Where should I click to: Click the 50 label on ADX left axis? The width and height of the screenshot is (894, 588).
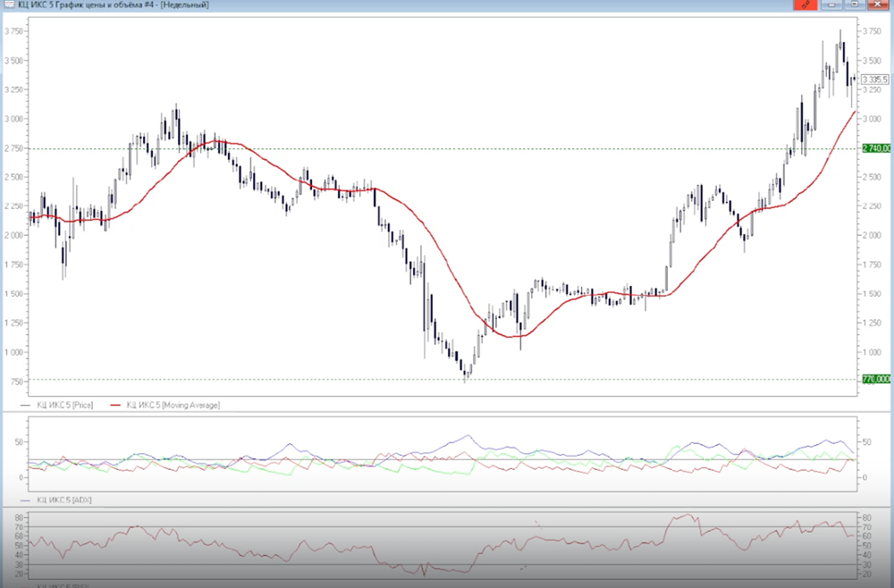18,441
